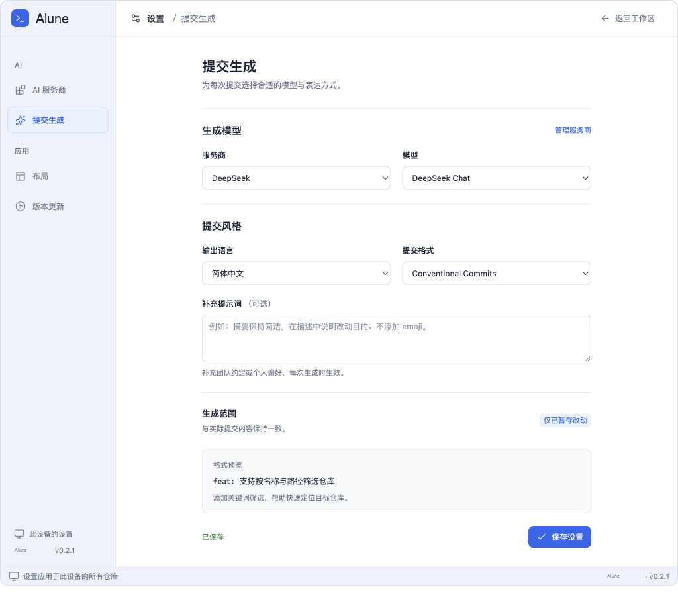Open the 模型 dropdown showing DeepSeek Chat
This screenshot has width=678, height=616.
click(x=497, y=178)
